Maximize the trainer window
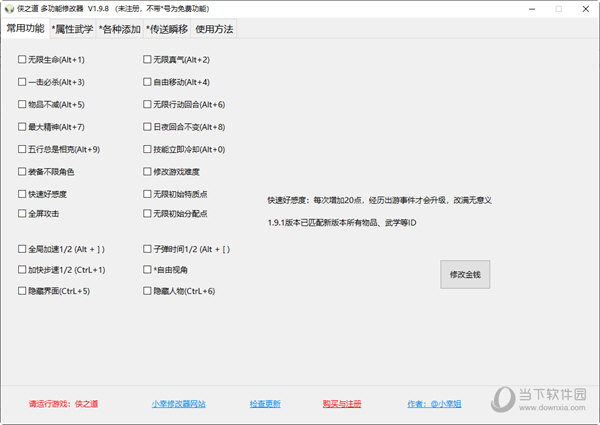600x425 pixels. pyautogui.click(x=559, y=9)
